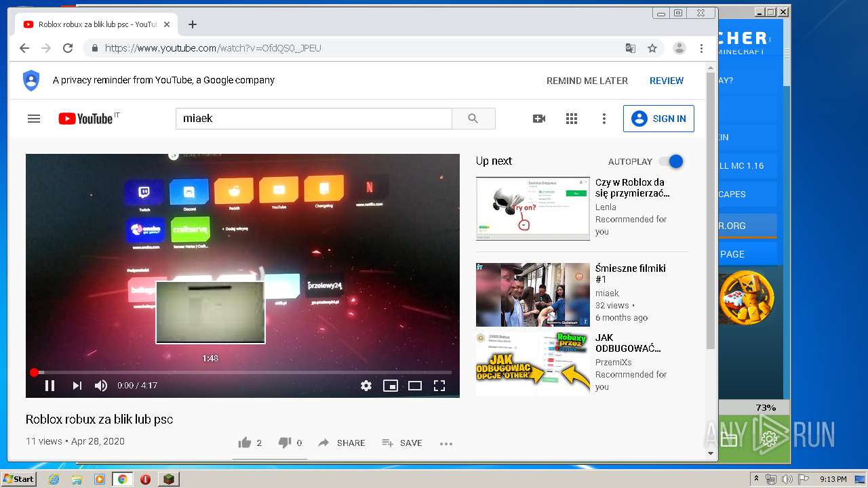Click CAPES item in launcher window
Screen dimensions: 868x488
747,194
